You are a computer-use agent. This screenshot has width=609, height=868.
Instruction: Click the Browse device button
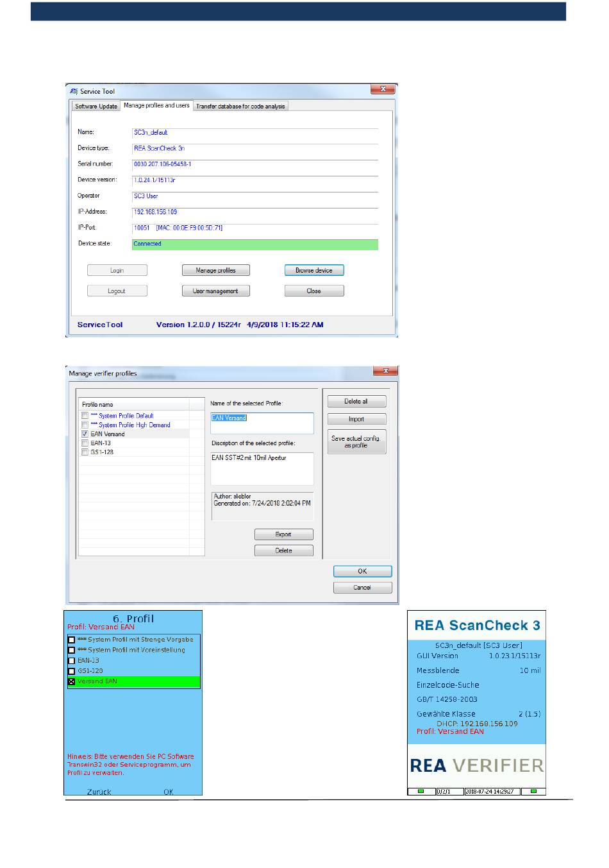[x=314, y=271]
